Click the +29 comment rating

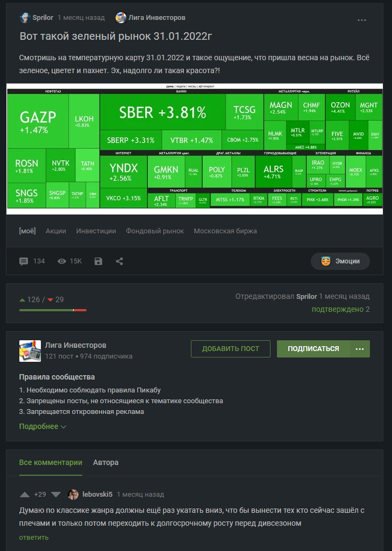point(40,495)
